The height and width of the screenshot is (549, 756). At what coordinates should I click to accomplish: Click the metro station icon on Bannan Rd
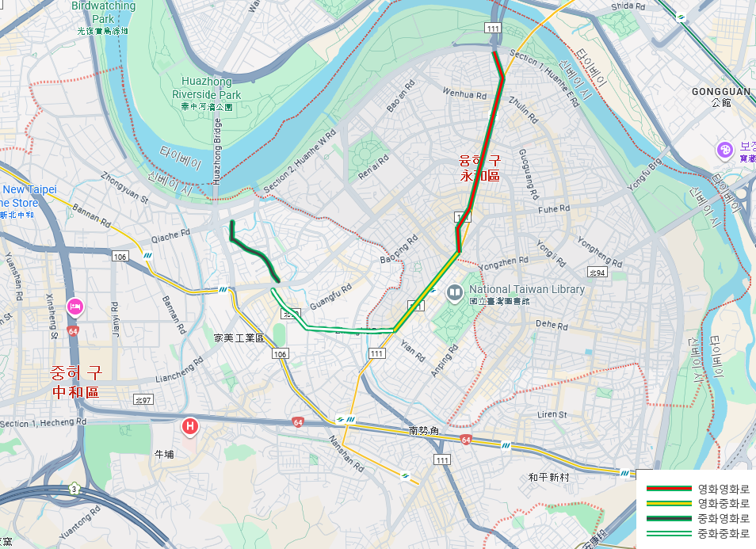tap(148, 255)
